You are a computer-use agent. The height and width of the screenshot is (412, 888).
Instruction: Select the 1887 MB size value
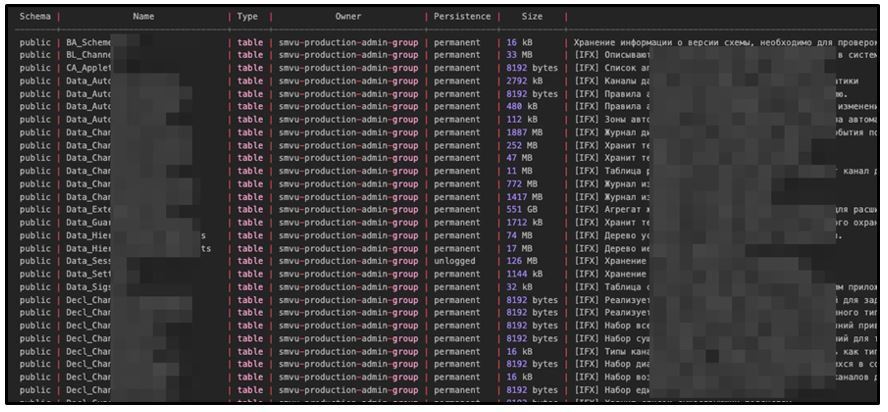[x=525, y=133]
